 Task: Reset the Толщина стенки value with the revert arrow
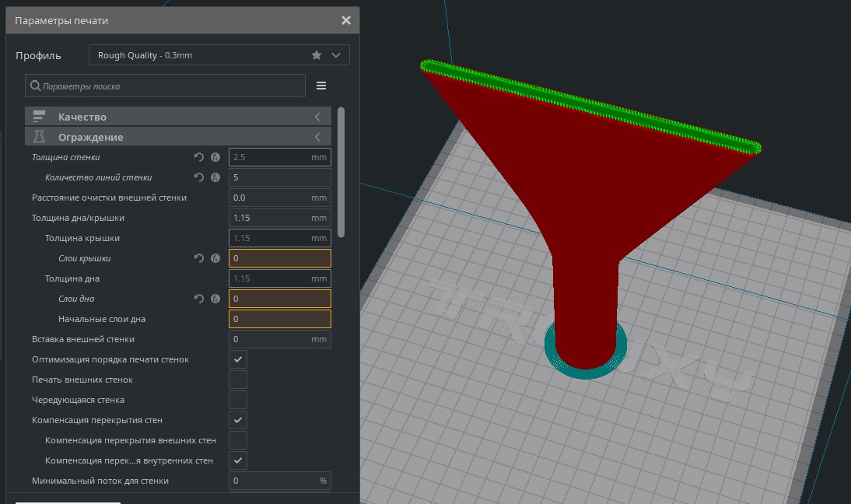pos(199,157)
